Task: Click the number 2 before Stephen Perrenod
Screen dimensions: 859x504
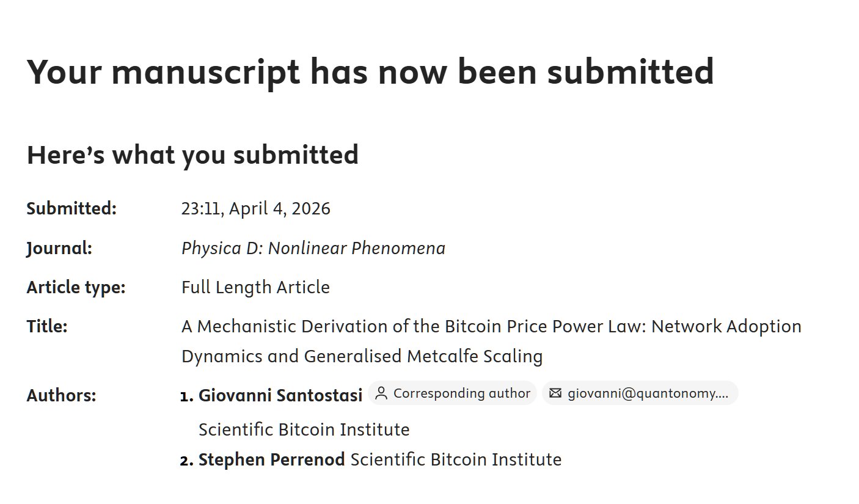Action: point(186,460)
